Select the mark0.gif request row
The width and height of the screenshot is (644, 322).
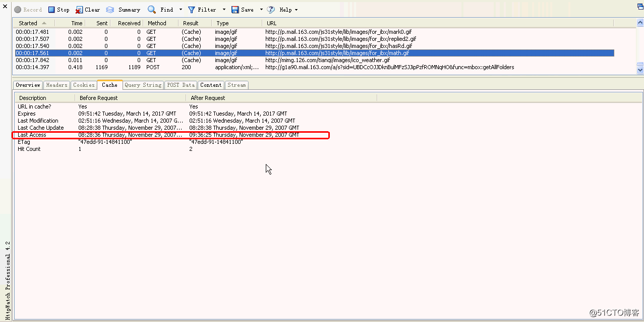314,32
